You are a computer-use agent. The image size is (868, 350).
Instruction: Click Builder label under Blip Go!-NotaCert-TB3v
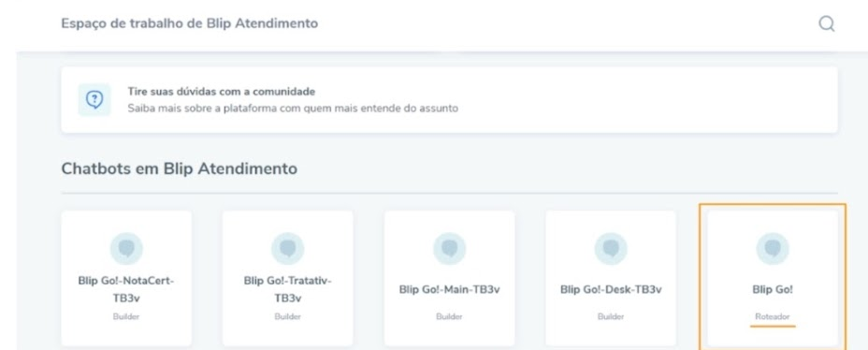[x=126, y=316]
